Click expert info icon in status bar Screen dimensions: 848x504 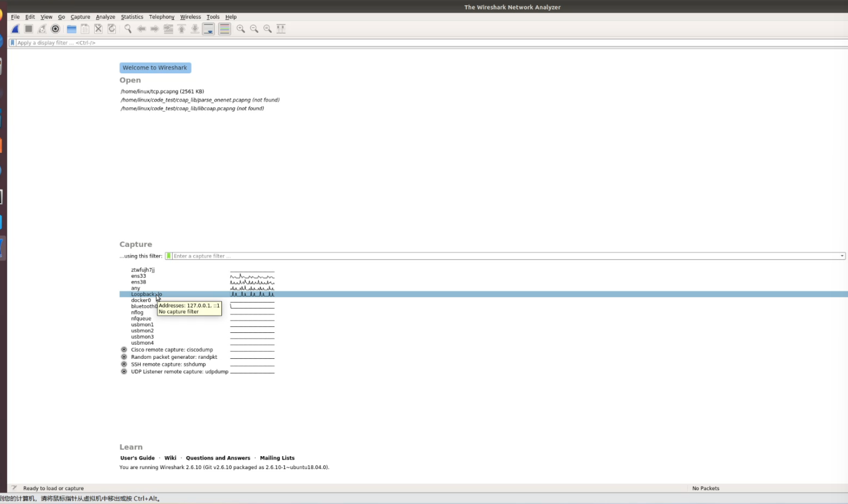click(14, 488)
